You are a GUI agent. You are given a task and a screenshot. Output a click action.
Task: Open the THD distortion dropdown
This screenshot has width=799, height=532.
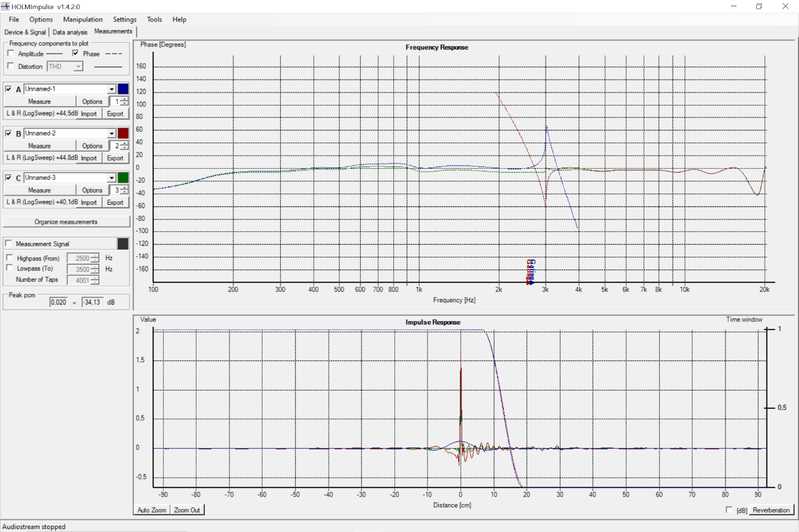point(78,67)
